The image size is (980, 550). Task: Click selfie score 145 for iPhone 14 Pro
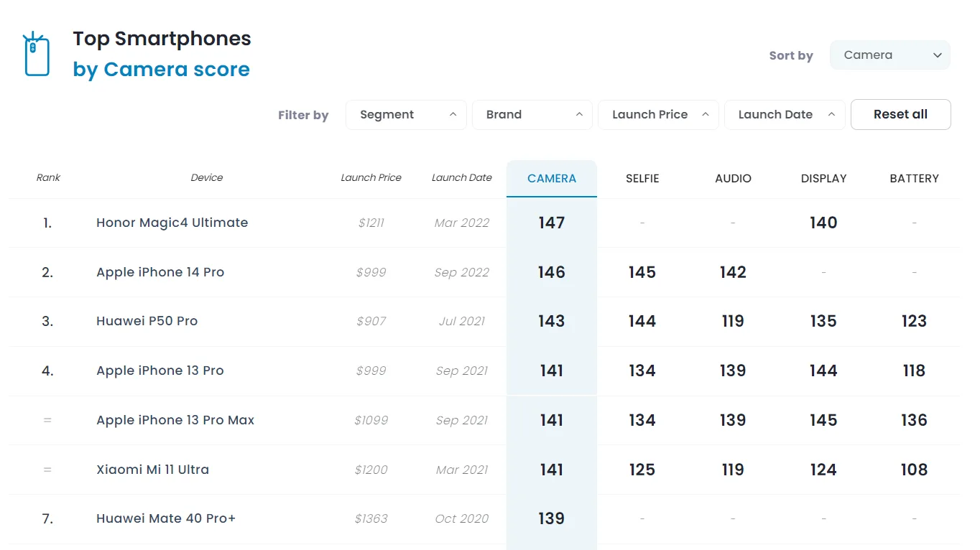(642, 272)
